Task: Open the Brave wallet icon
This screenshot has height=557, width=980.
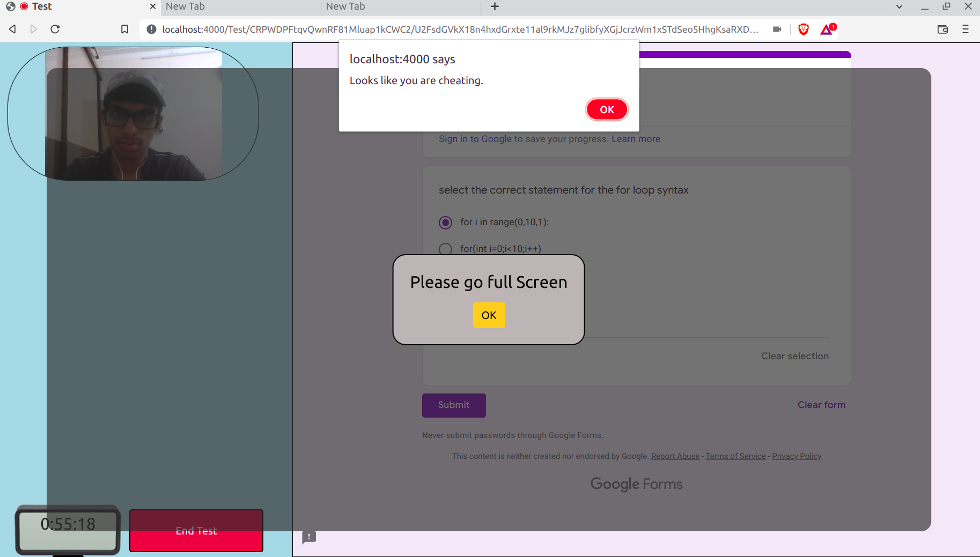Action: (x=942, y=29)
